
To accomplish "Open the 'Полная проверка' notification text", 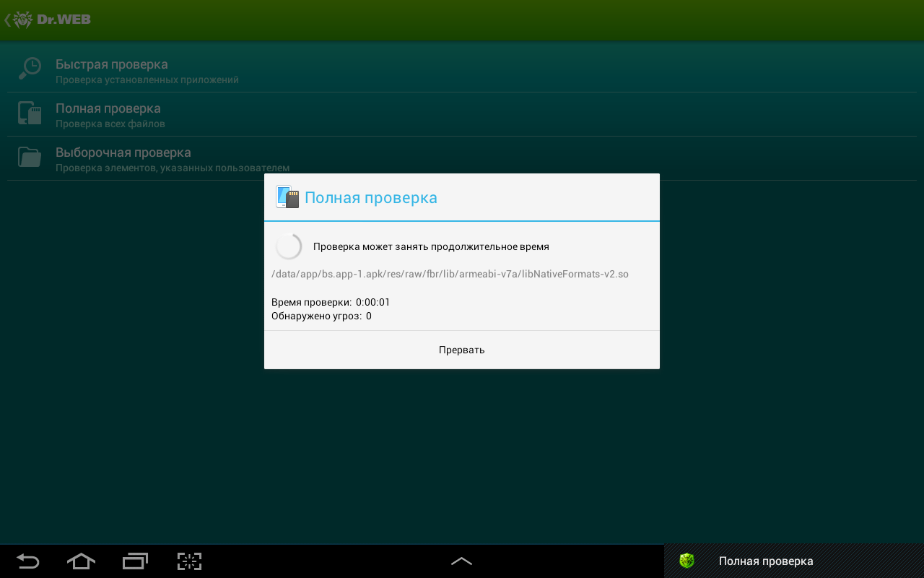I will click(x=766, y=561).
